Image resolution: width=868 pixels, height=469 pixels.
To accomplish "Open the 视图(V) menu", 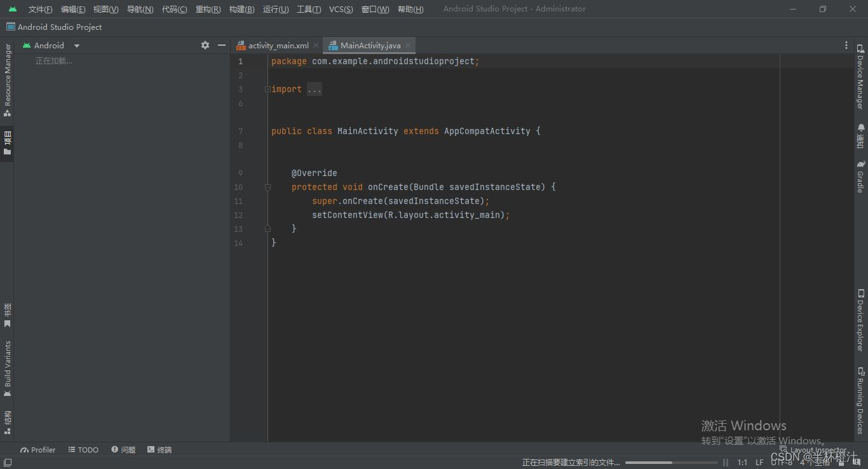I will click(105, 9).
